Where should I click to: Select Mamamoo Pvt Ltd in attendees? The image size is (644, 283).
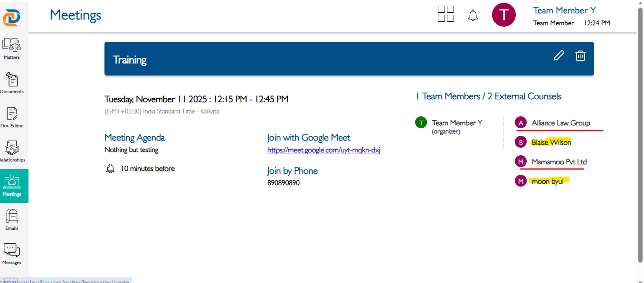(x=559, y=162)
